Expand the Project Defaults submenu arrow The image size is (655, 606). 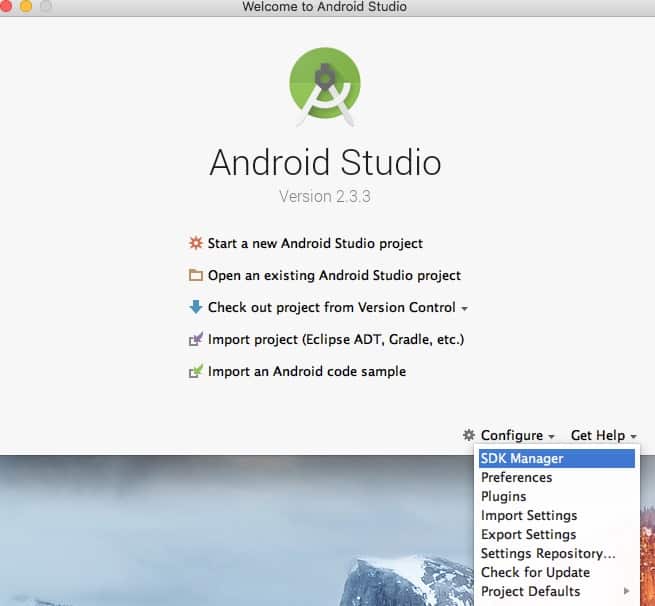point(626,591)
